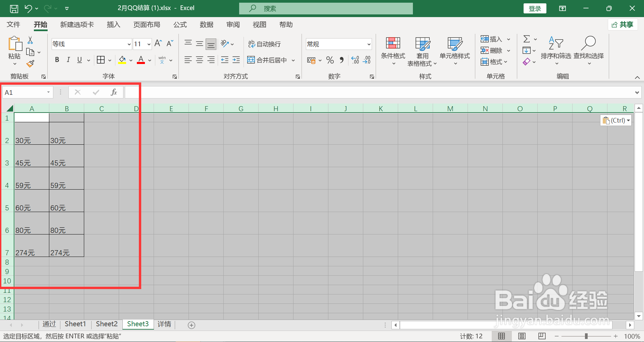Screen dimensions: 644x342
Task: Click the 共享 share button
Action: pyautogui.click(x=623, y=24)
